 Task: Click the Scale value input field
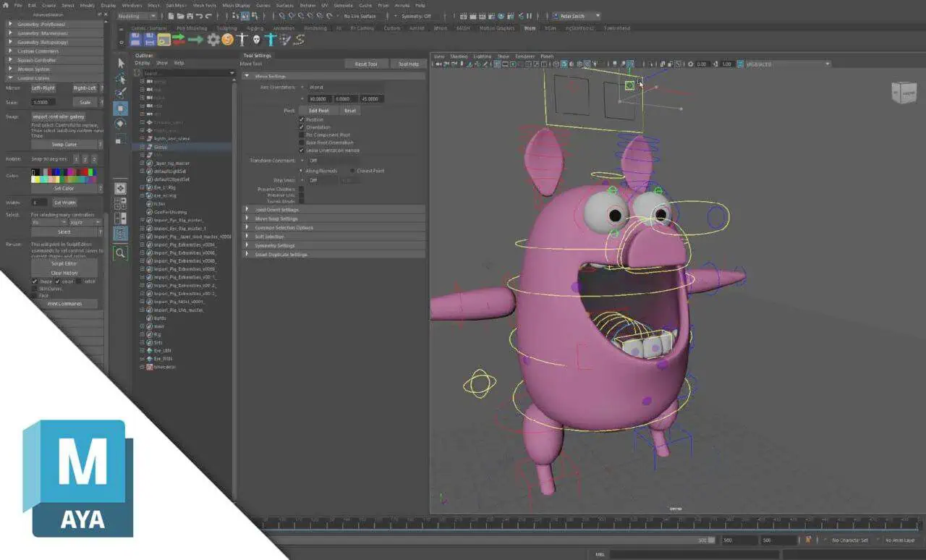43,102
